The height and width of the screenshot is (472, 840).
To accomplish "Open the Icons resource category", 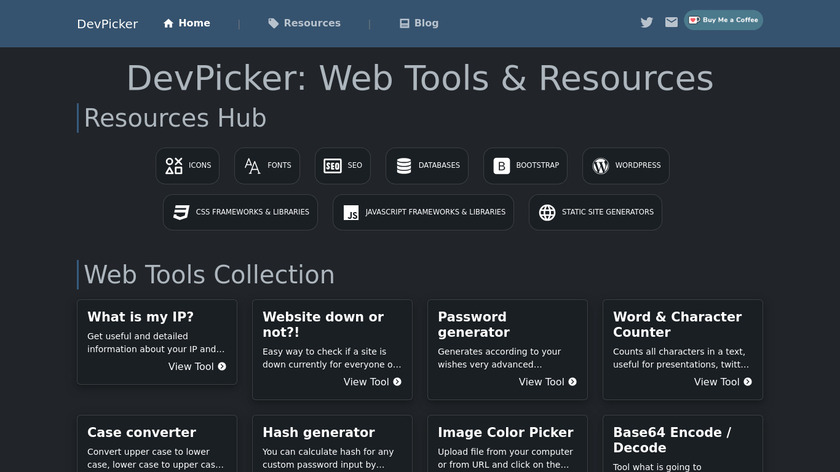I will pos(187,166).
